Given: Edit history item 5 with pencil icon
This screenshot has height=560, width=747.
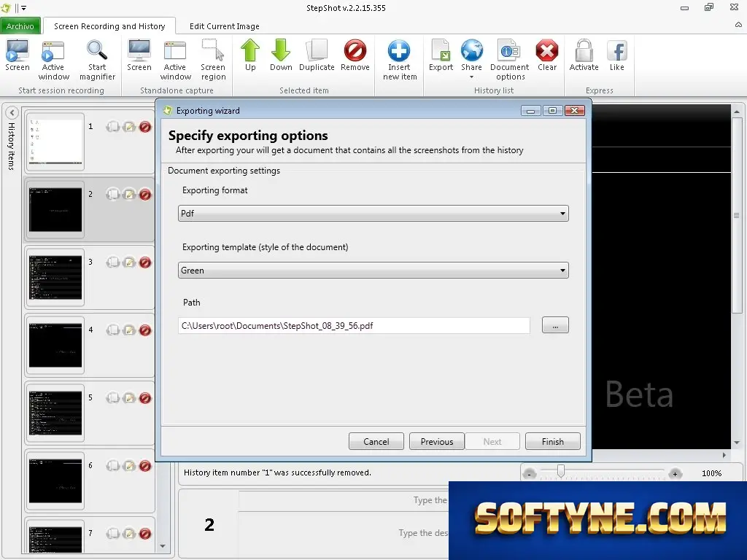Looking at the screenshot, I should (129, 398).
